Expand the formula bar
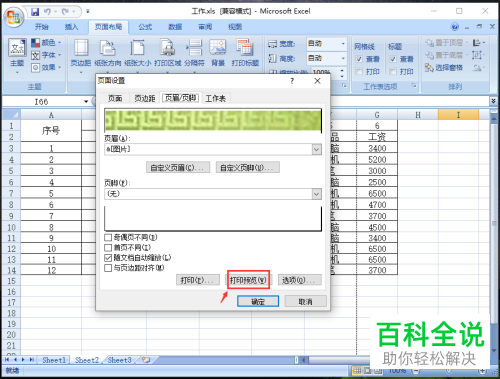The height and width of the screenshot is (379, 500). pos(493,101)
